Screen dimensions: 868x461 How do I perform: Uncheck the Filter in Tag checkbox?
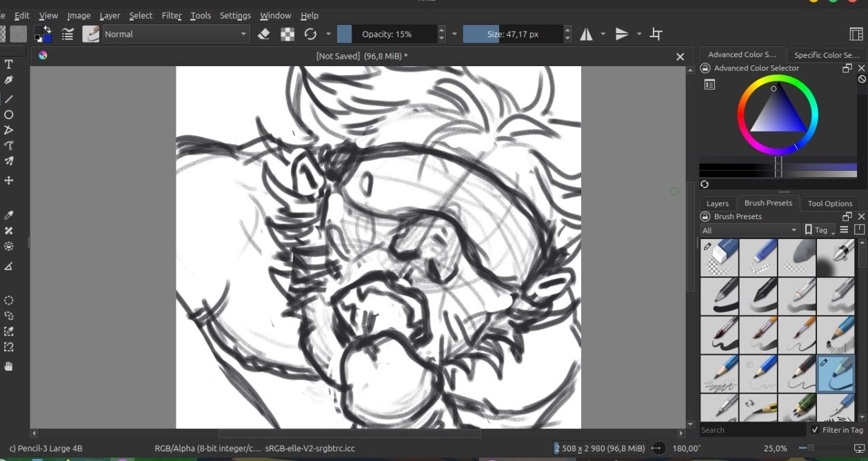[x=815, y=430]
